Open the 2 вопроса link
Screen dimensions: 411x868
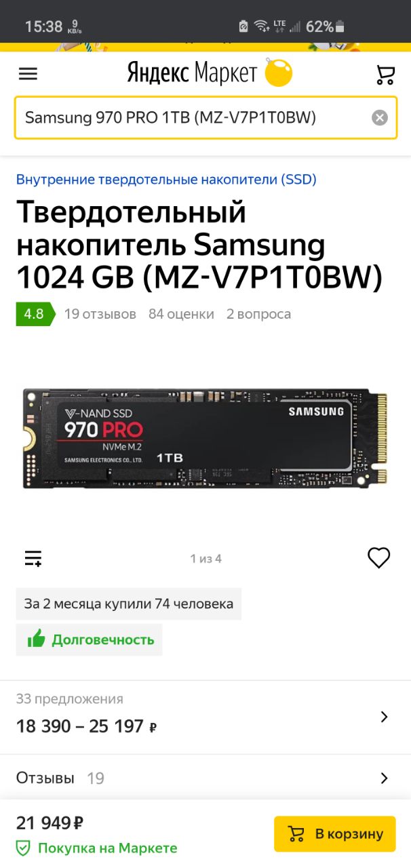coord(258,314)
